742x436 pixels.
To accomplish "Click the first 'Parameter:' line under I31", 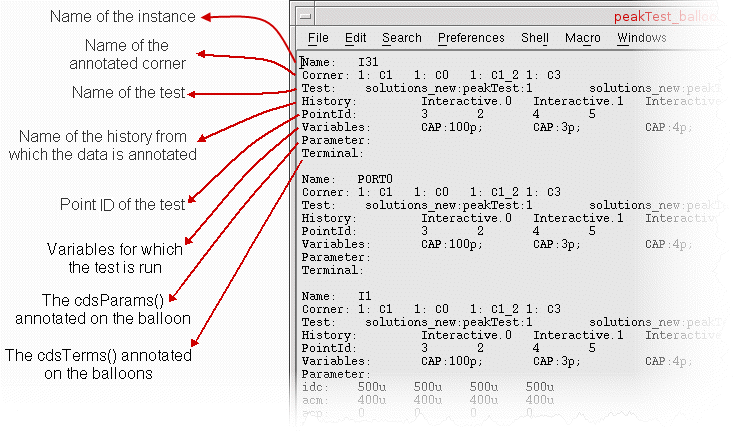I will coord(334,140).
